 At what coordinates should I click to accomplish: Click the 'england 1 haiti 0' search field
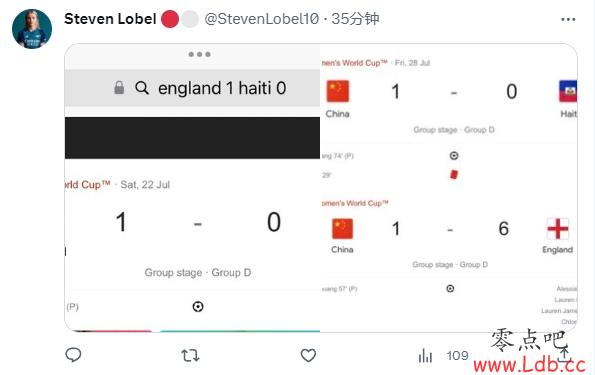click(192, 88)
